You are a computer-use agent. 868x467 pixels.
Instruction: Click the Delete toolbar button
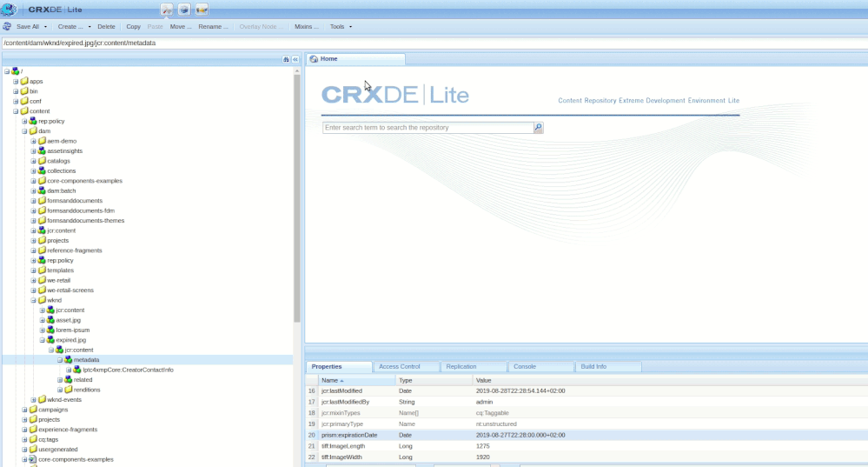click(105, 27)
